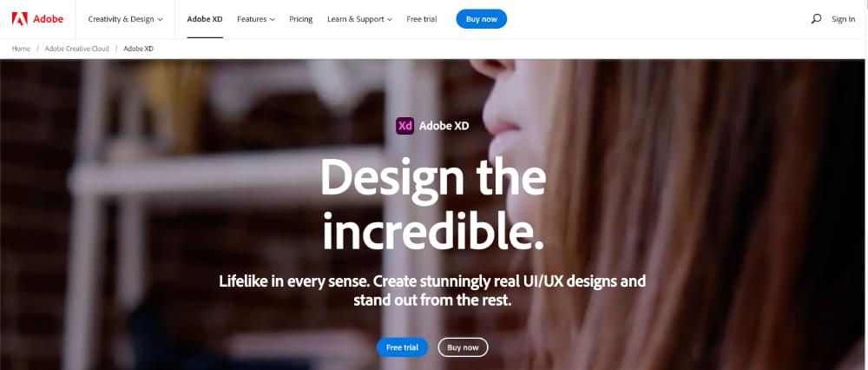Viewport: 868px width, 370px height.
Task: Click the purple Xd product icon
Action: [x=404, y=126]
